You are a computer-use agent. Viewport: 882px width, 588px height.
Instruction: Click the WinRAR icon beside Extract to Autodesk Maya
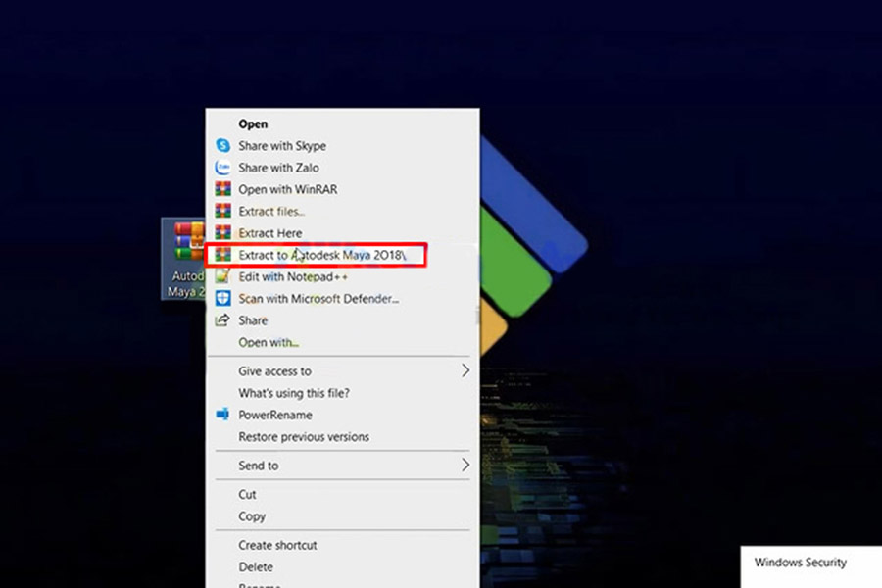click(x=222, y=255)
